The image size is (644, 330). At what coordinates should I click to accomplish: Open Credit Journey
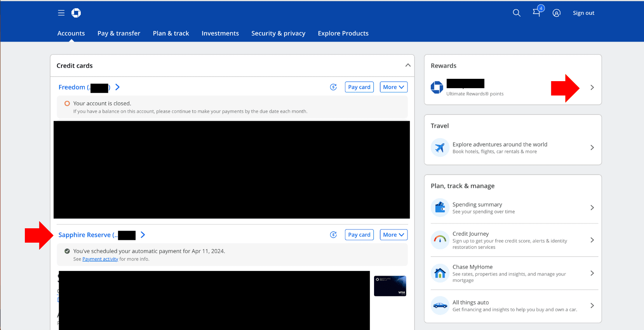tap(470, 234)
